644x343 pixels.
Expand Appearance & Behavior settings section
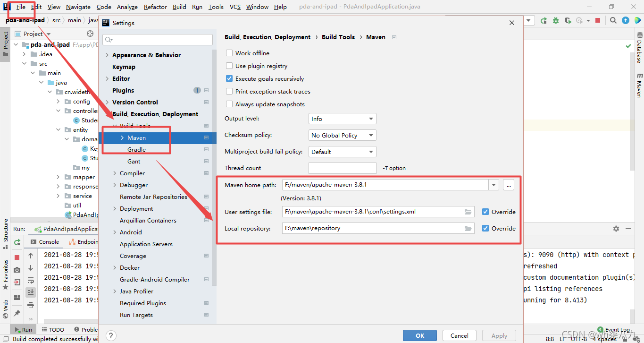107,55
